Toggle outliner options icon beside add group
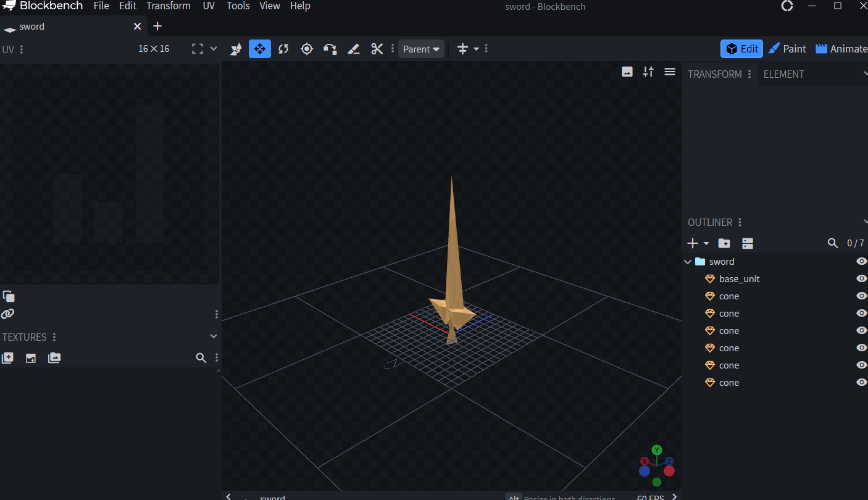 pos(748,243)
